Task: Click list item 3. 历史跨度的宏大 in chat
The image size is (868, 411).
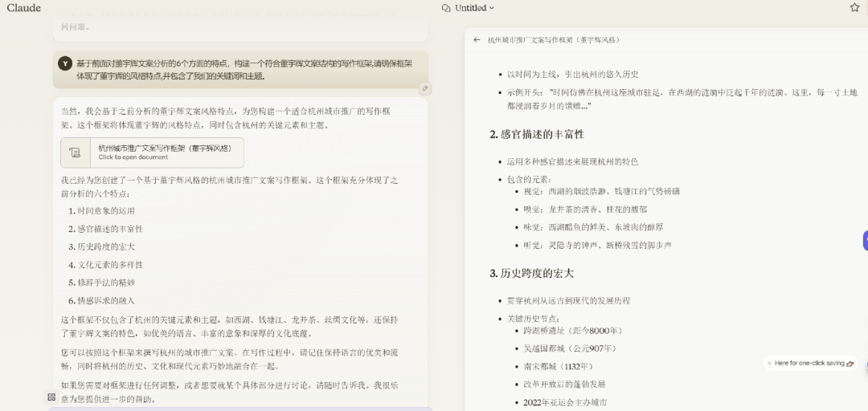Action: tap(102, 246)
